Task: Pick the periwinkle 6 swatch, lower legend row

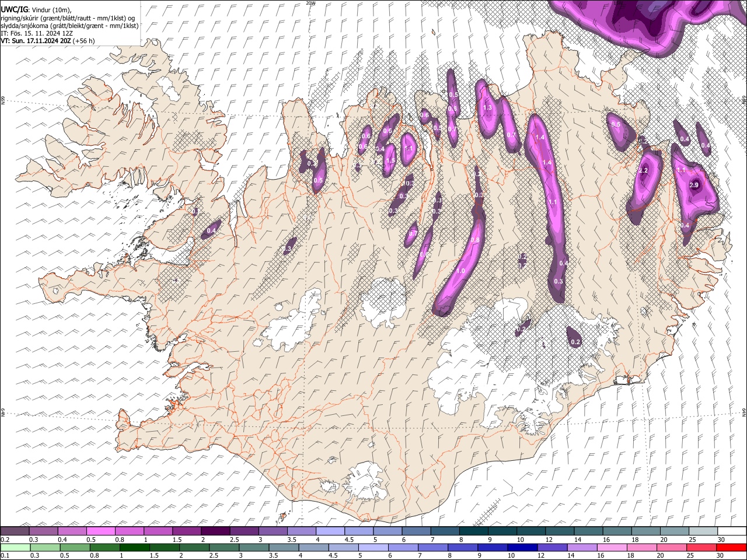Action: (402, 548)
